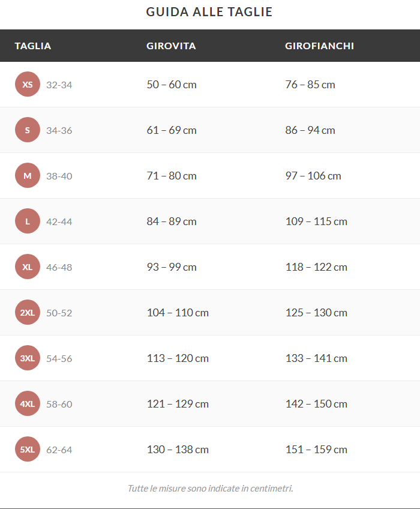This screenshot has height=509, width=420.
Task: Click the 151 – 159 cm hip value
Action: (316, 450)
